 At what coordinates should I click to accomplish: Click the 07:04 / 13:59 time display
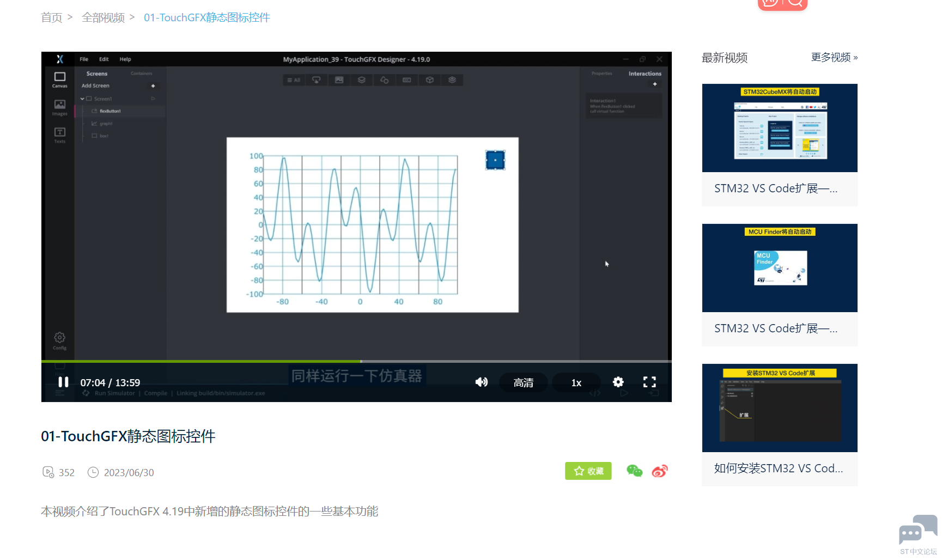click(110, 382)
